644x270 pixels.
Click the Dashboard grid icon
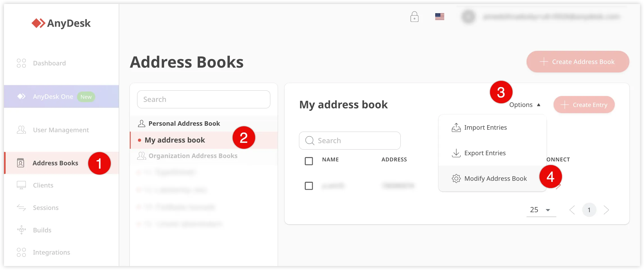pyautogui.click(x=21, y=63)
